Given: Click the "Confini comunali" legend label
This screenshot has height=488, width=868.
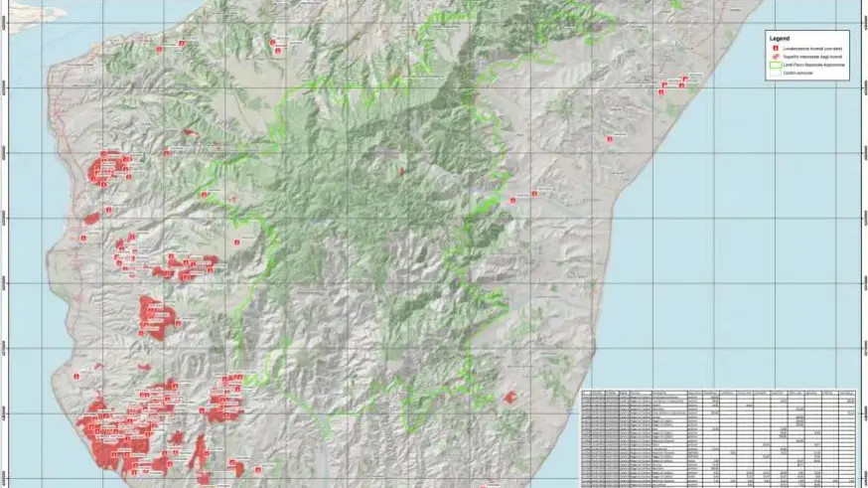Looking at the screenshot, I should (797, 74).
